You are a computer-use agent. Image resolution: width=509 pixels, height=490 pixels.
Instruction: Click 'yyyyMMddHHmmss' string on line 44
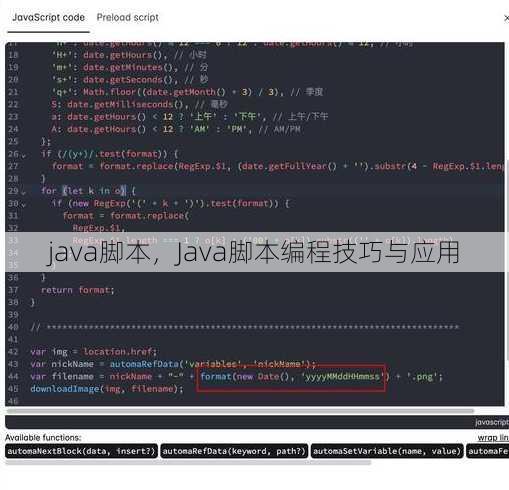click(342, 377)
